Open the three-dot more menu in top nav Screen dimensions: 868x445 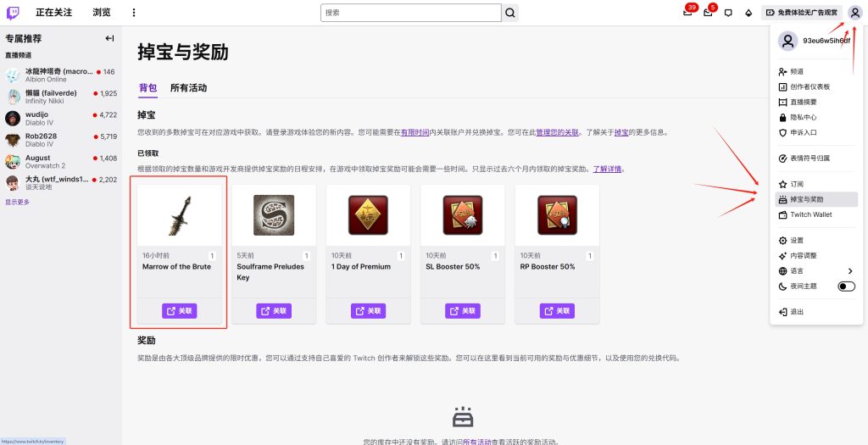(133, 12)
